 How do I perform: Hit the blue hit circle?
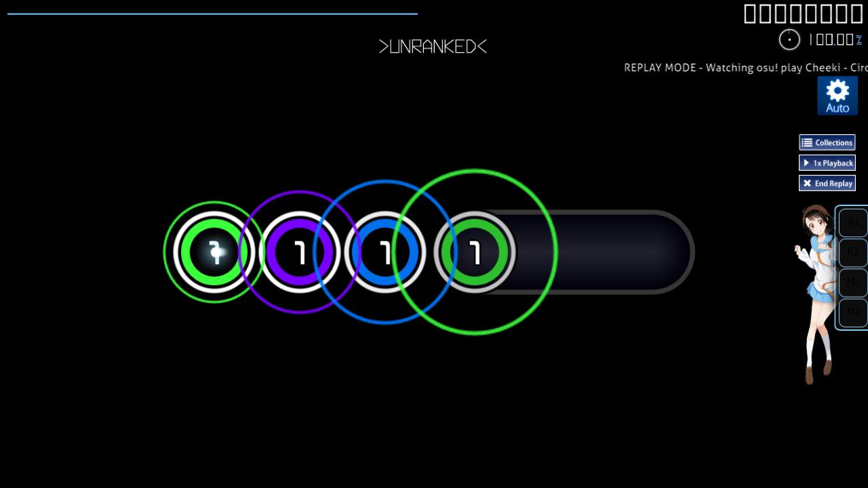coord(385,252)
